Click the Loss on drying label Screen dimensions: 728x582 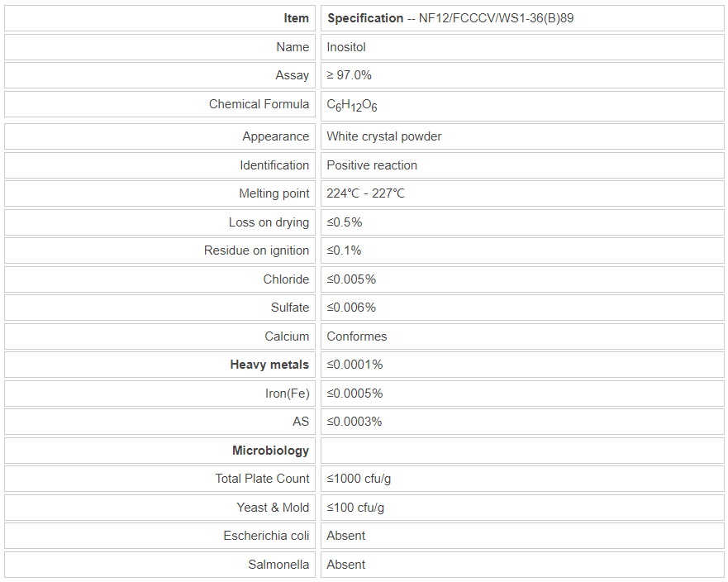click(269, 222)
